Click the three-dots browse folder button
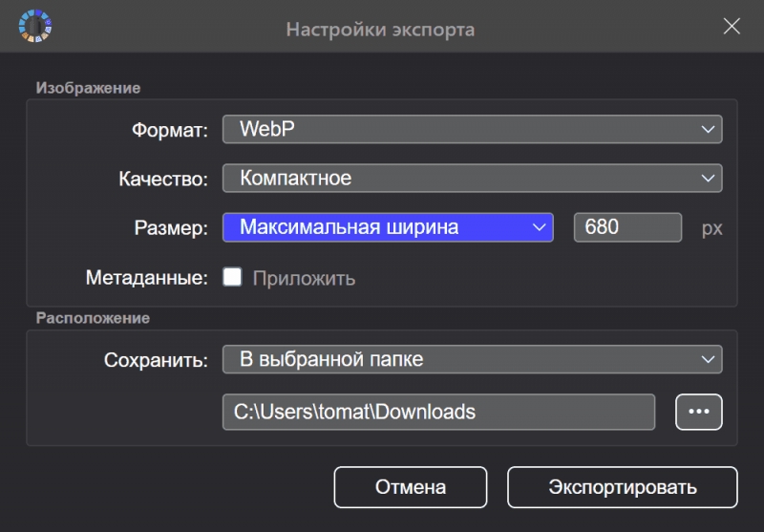 pos(698,412)
